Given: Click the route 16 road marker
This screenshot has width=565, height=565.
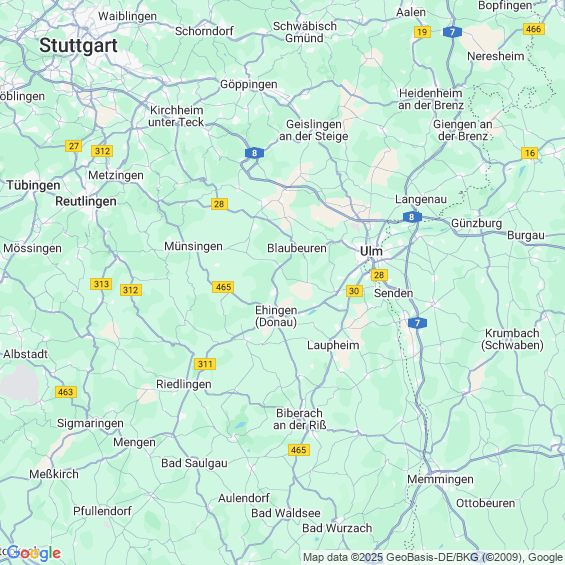Looking at the screenshot, I should coord(530,153).
